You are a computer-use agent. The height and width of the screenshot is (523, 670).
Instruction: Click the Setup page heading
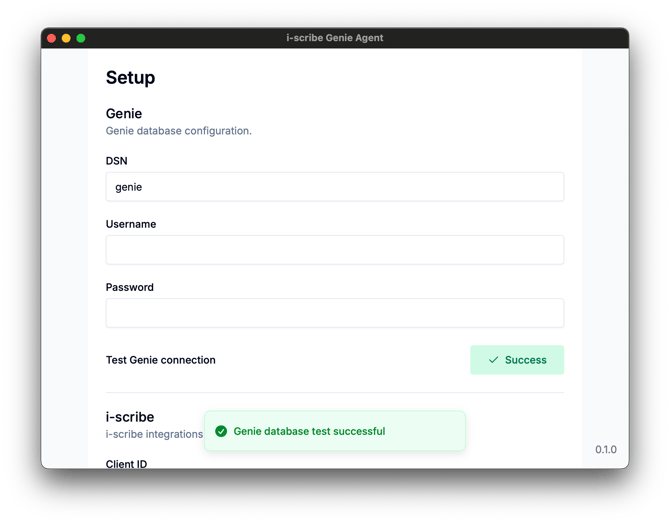click(130, 78)
